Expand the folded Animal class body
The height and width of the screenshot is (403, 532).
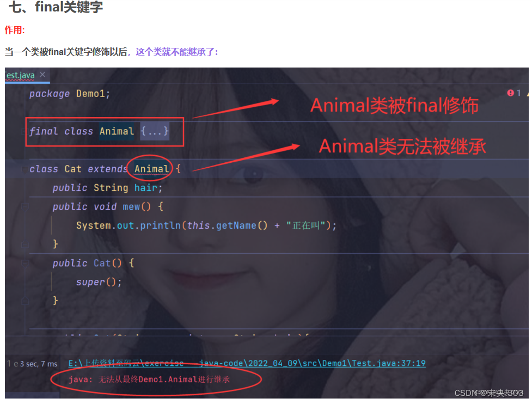[155, 131]
